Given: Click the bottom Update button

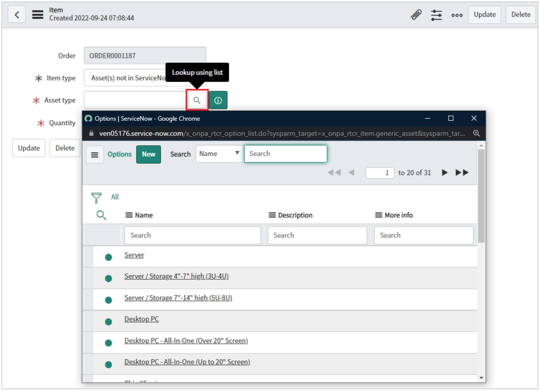Looking at the screenshot, I should click(x=29, y=148).
